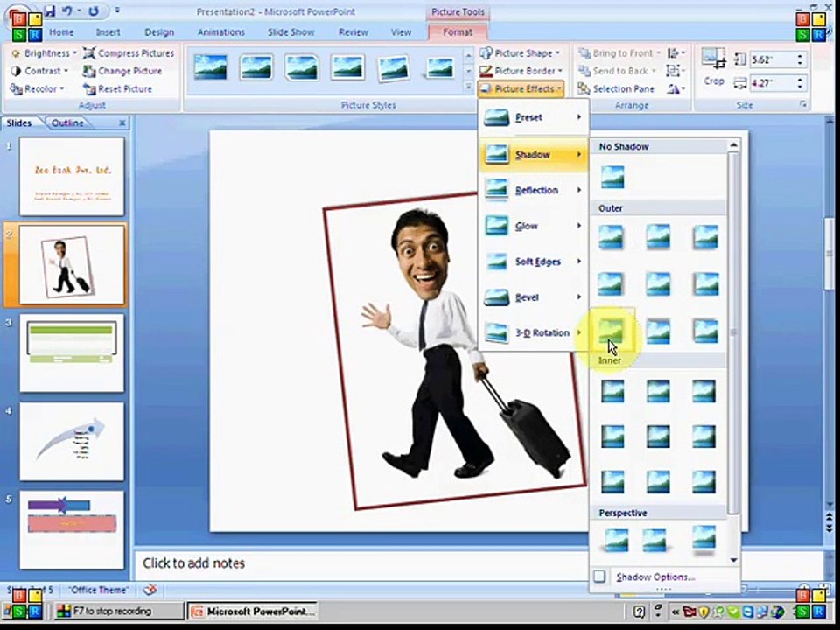Expand the Picture Styles gallery
The image size is (840, 630).
[x=468, y=87]
